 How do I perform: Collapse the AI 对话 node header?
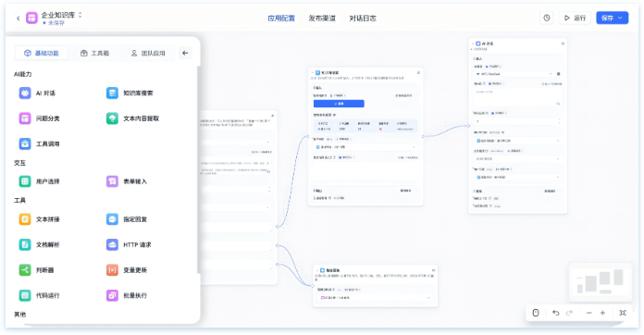click(473, 43)
